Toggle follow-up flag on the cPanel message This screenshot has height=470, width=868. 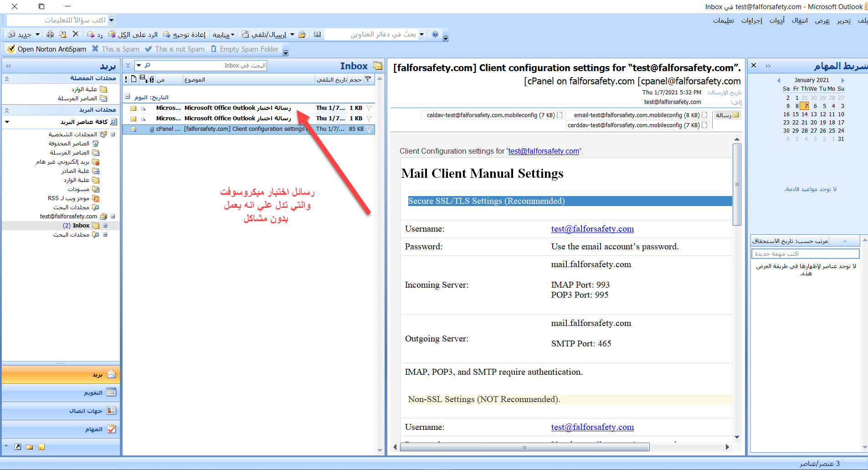pyautogui.click(x=369, y=129)
